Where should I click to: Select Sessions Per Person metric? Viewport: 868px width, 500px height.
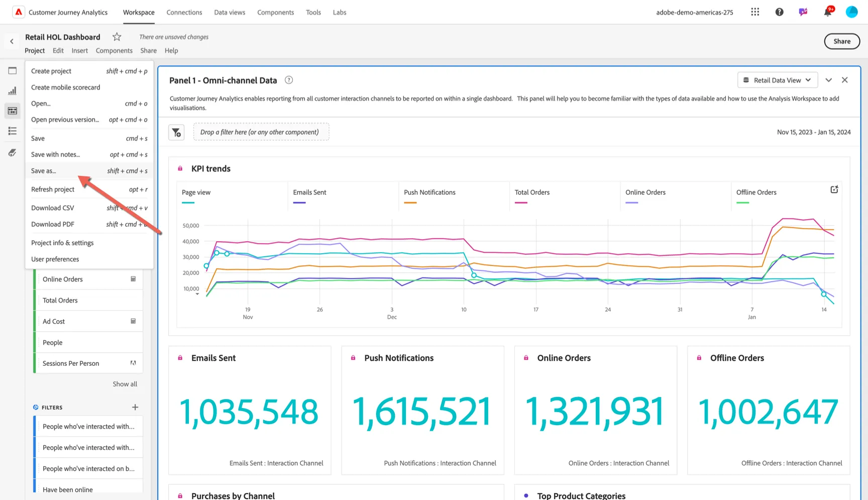[88, 363]
